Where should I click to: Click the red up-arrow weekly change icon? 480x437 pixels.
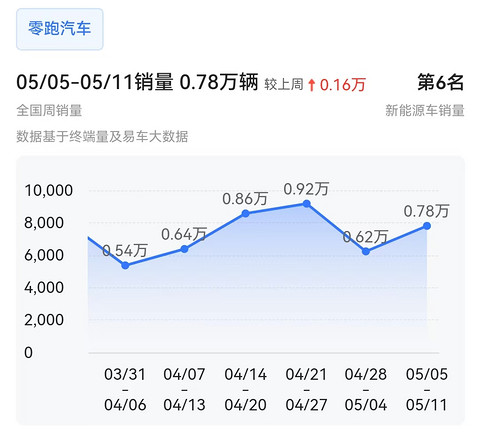[311, 85]
